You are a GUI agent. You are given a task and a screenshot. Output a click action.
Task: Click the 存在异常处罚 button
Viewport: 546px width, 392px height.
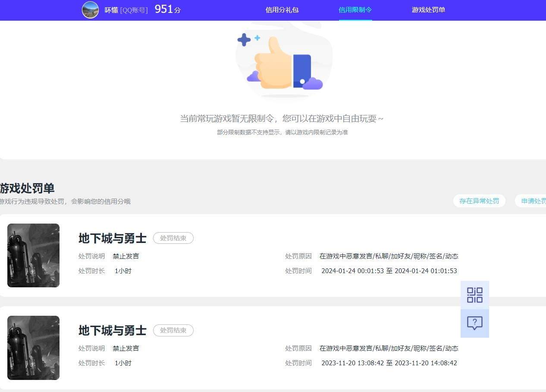click(x=479, y=201)
